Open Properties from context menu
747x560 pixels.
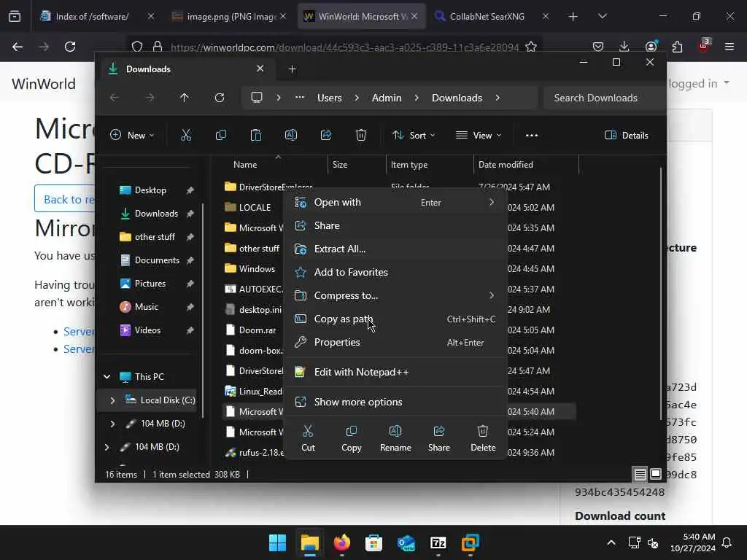[395, 343]
